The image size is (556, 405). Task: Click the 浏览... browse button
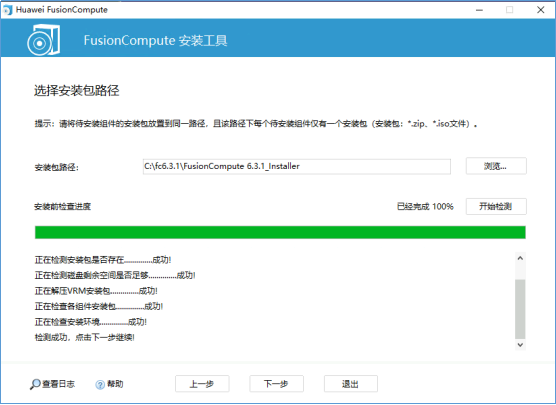[x=496, y=166]
